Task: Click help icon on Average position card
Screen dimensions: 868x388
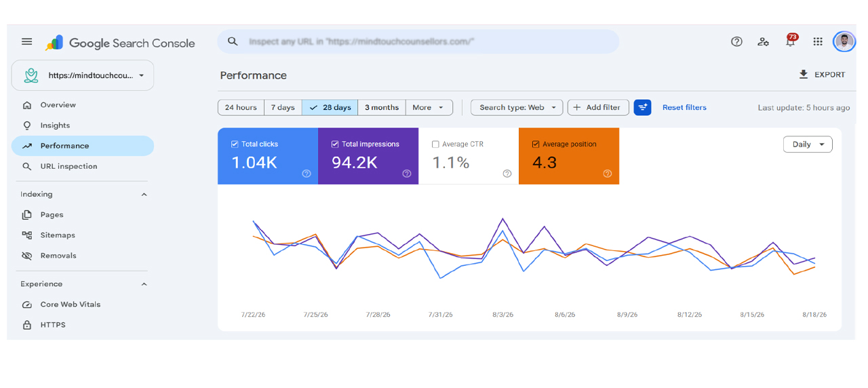Action: 608,174
